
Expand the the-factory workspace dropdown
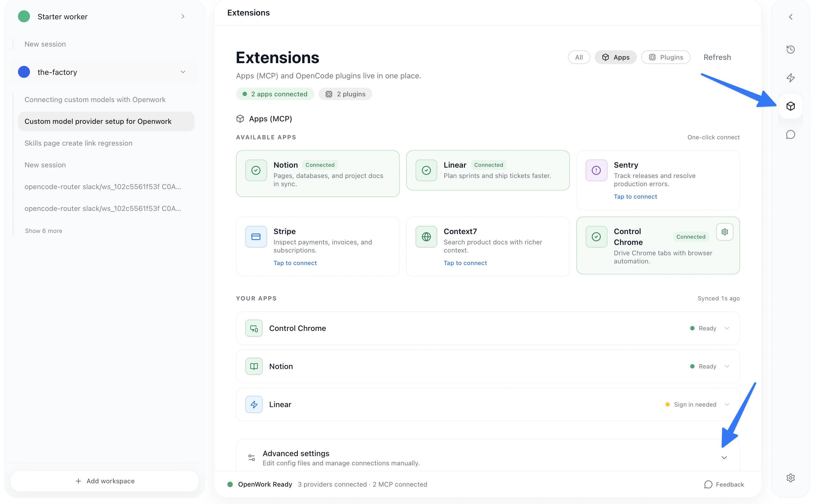182,71
